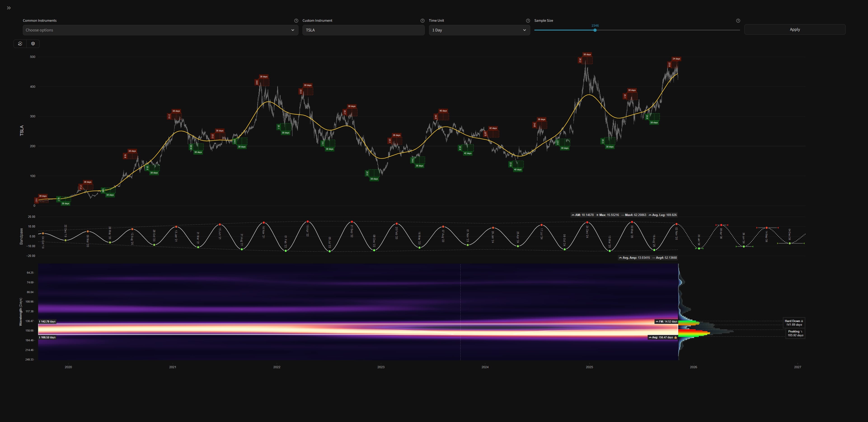
Task: Open the Time Unit 1 Day dropdown
Action: (x=479, y=30)
